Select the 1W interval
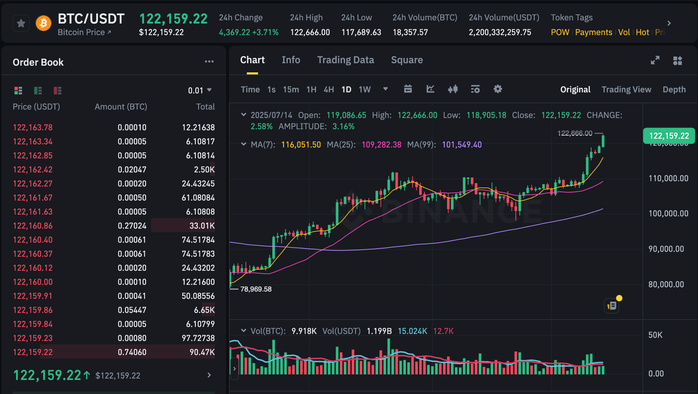 point(365,89)
